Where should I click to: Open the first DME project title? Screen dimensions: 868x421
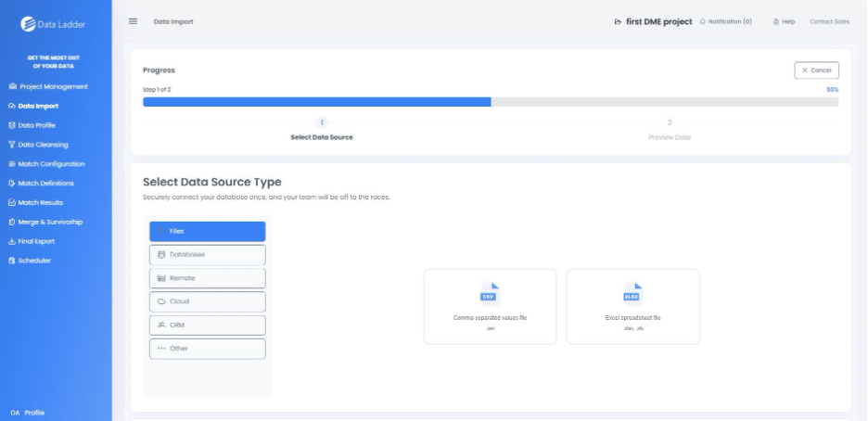(x=658, y=21)
